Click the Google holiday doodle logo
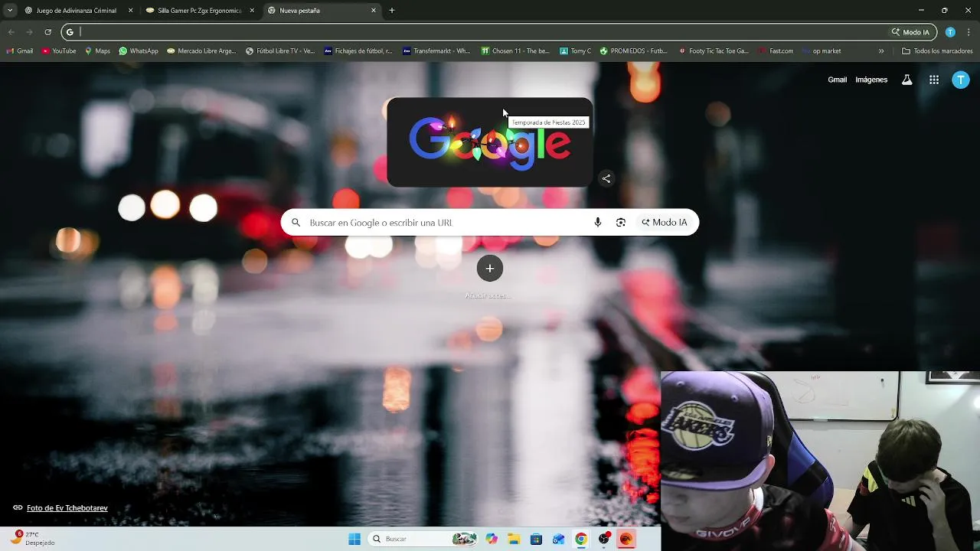This screenshot has height=551, width=980. click(x=490, y=142)
